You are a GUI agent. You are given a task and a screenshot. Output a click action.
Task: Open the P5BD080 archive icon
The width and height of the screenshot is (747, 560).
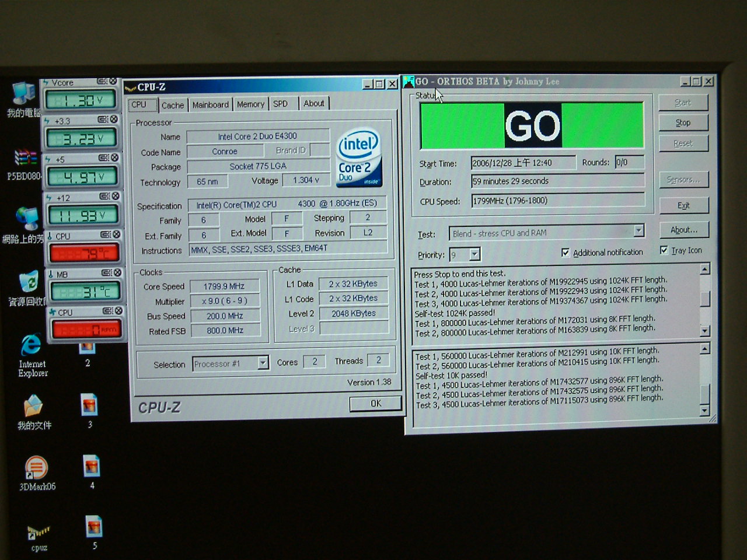click(25, 158)
